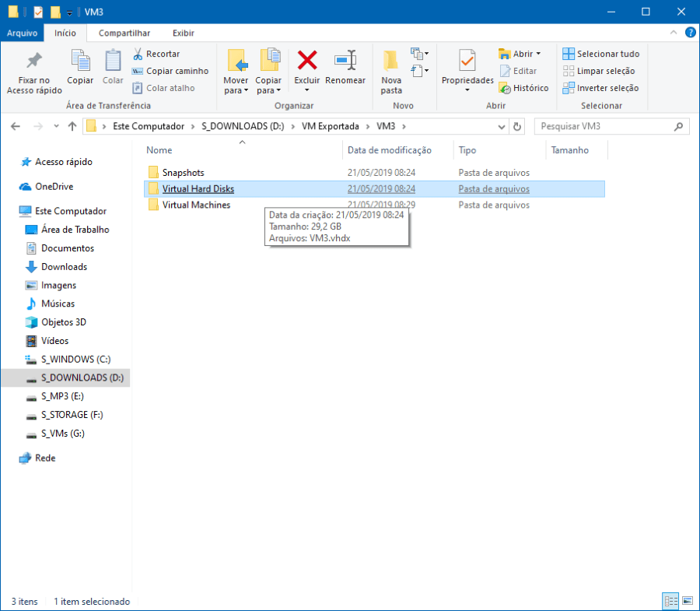Go to VM Exportada in breadcrumb
Screen dimensions: 700x611
[331, 126]
